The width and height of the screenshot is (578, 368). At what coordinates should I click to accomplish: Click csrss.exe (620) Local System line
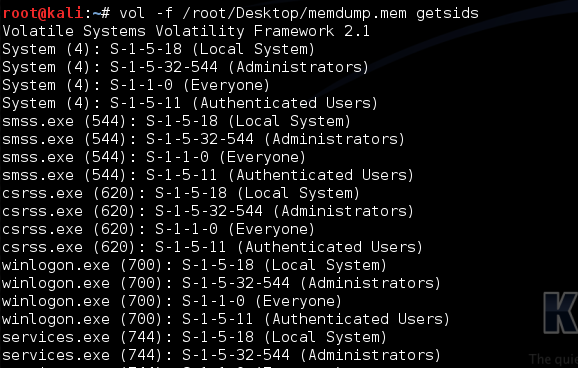click(181, 193)
